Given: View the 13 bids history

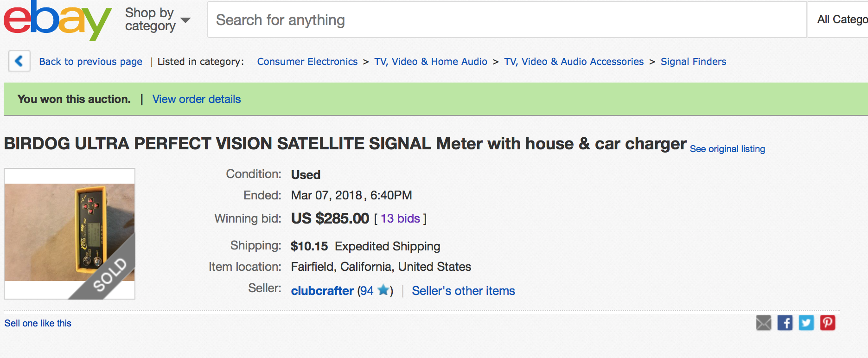Looking at the screenshot, I should pyautogui.click(x=400, y=218).
